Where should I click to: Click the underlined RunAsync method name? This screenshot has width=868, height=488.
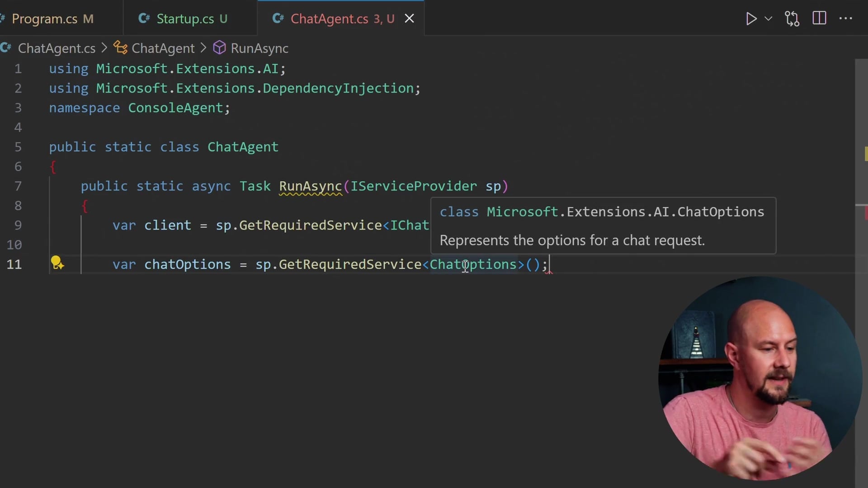coord(310,186)
